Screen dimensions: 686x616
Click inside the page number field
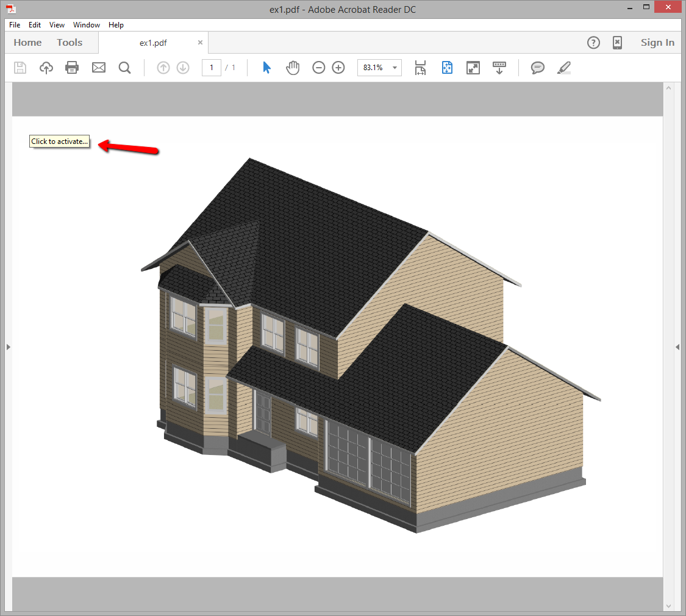[x=212, y=67]
